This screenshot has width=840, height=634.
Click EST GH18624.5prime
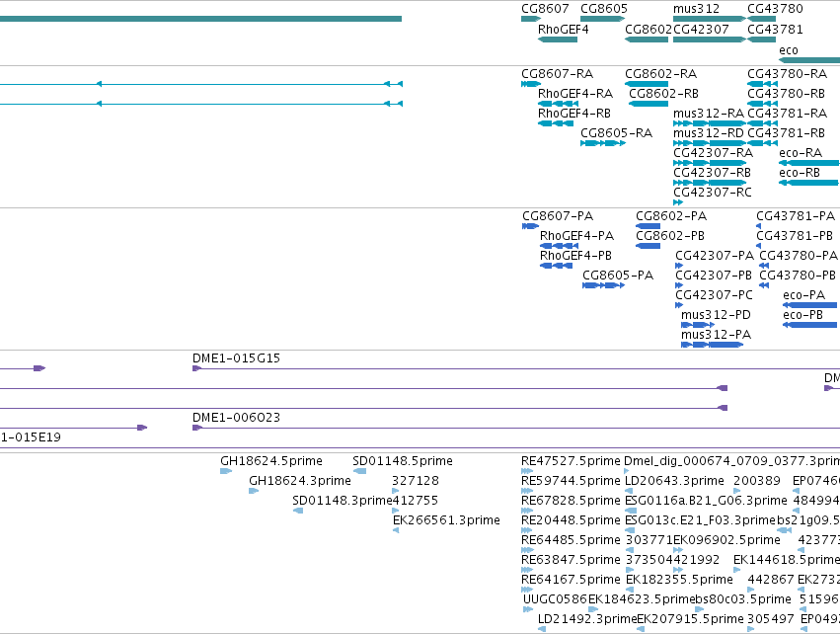click(271, 461)
